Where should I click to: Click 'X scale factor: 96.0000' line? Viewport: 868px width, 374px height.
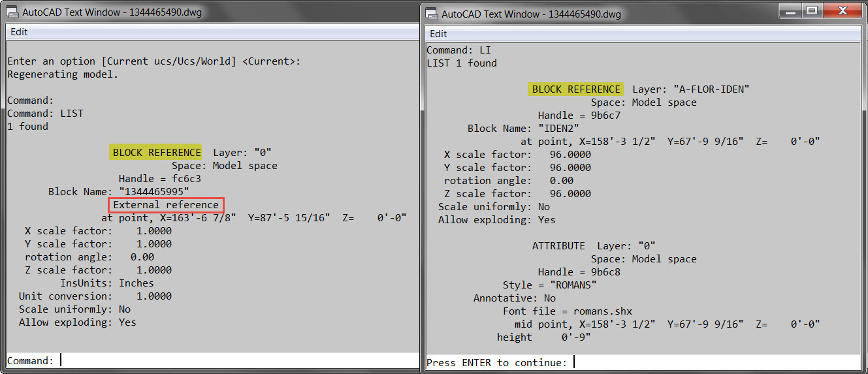coord(517,155)
